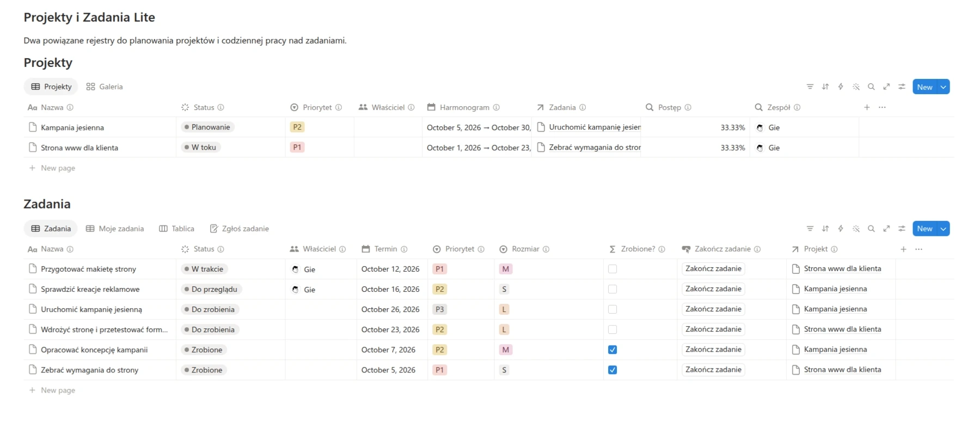Change status of Sprawdzić kreacje reklamowe
The image size is (980, 441).
(x=211, y=289)
